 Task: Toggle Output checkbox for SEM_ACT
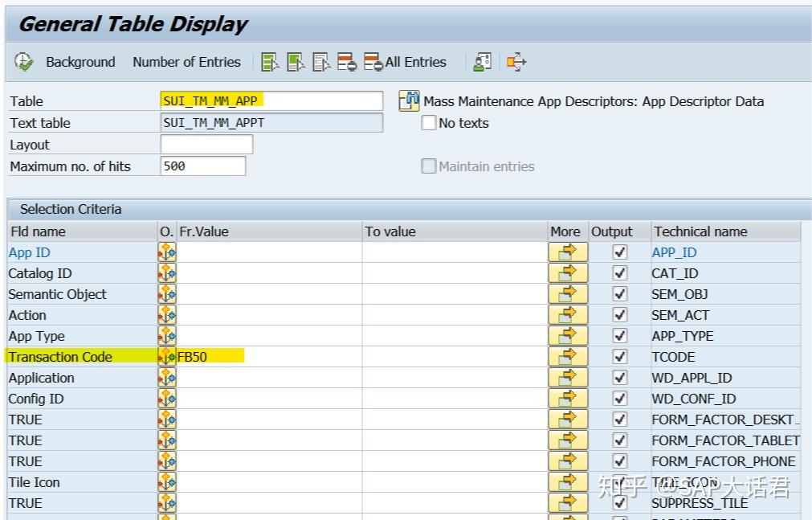(x=619, y=315)
